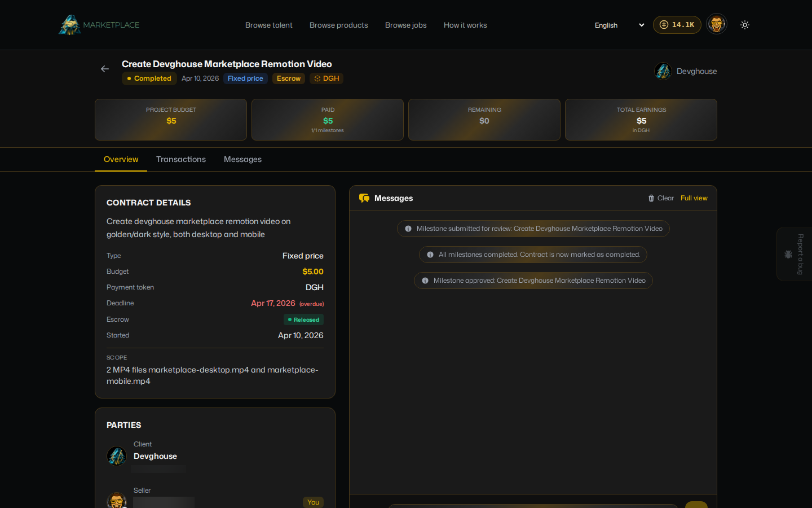Click the info icon on milestone approved message
The width and height of the screenshot is (812, 508).
(x=425, y=281)
